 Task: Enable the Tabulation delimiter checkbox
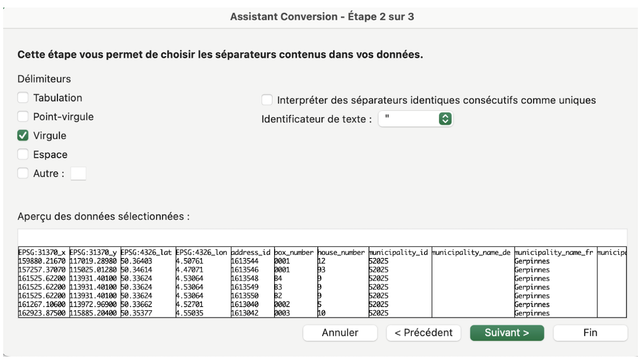coord(23,98)
